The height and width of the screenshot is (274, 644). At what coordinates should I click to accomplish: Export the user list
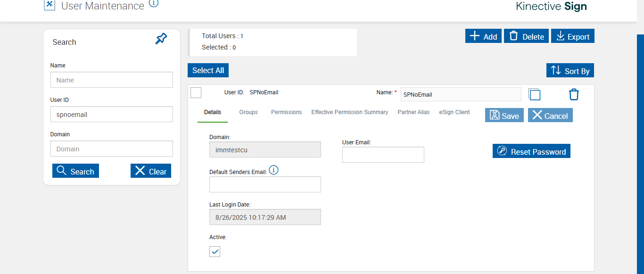click(572, 36)
